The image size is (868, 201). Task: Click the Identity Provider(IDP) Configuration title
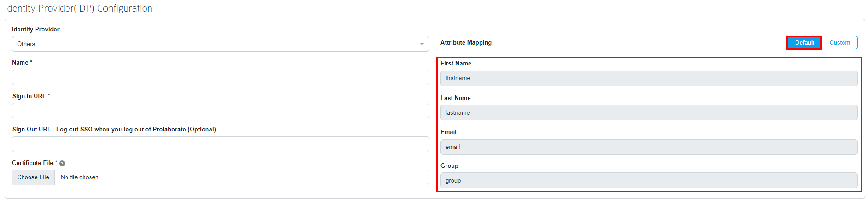click(x=78, y=8)
